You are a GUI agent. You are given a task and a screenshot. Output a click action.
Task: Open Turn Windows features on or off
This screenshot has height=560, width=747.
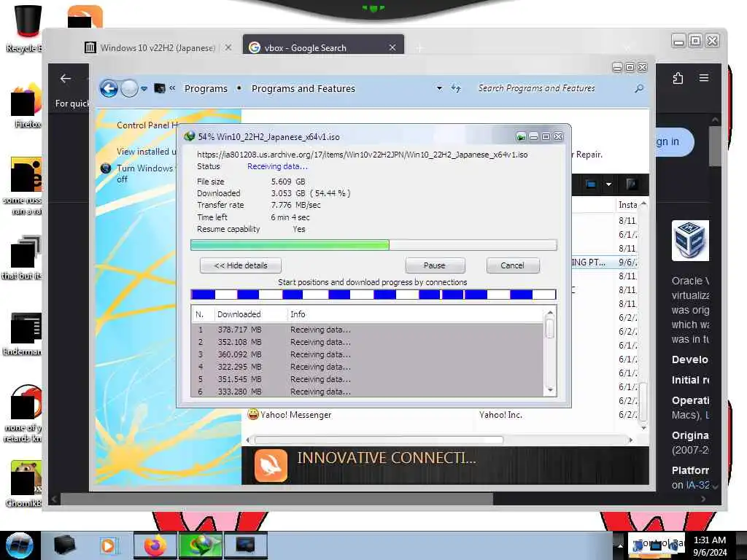(x=145, y=174)
